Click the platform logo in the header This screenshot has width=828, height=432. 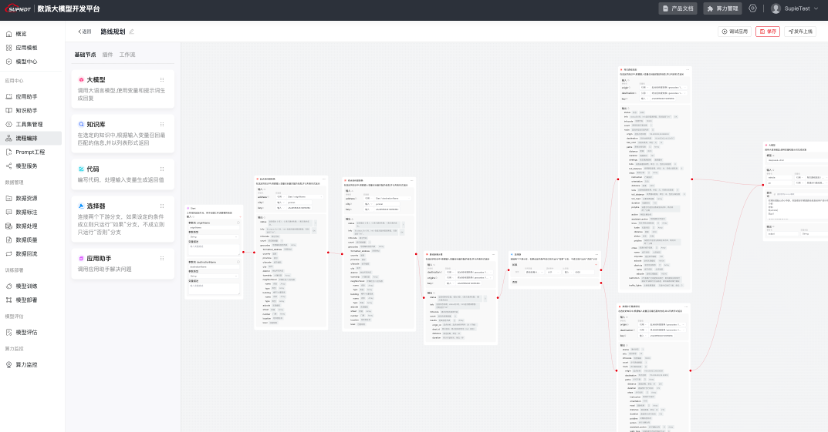(18, 8)
